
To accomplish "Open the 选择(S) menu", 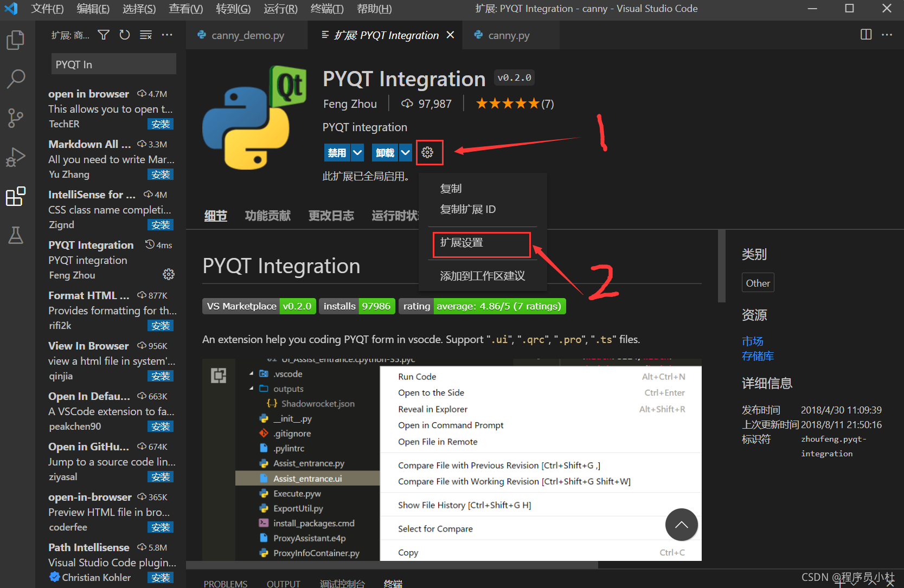I will tap(139, 9).
